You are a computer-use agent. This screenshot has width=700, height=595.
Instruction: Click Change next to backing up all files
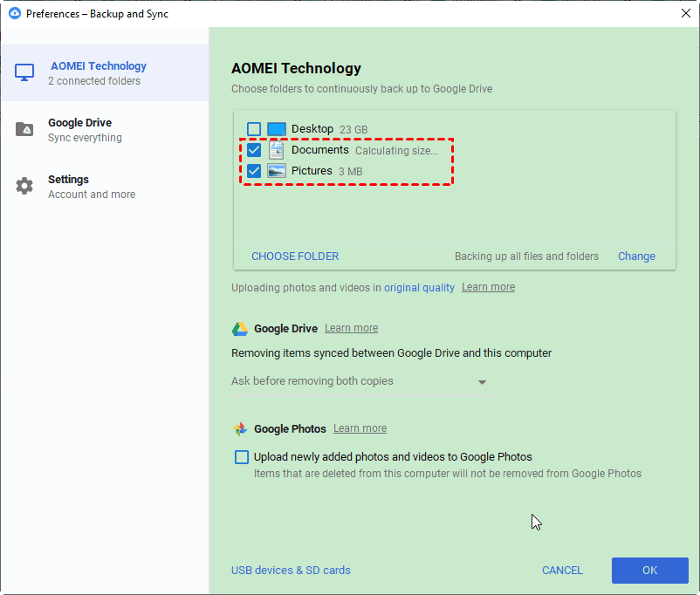(636, 256)
